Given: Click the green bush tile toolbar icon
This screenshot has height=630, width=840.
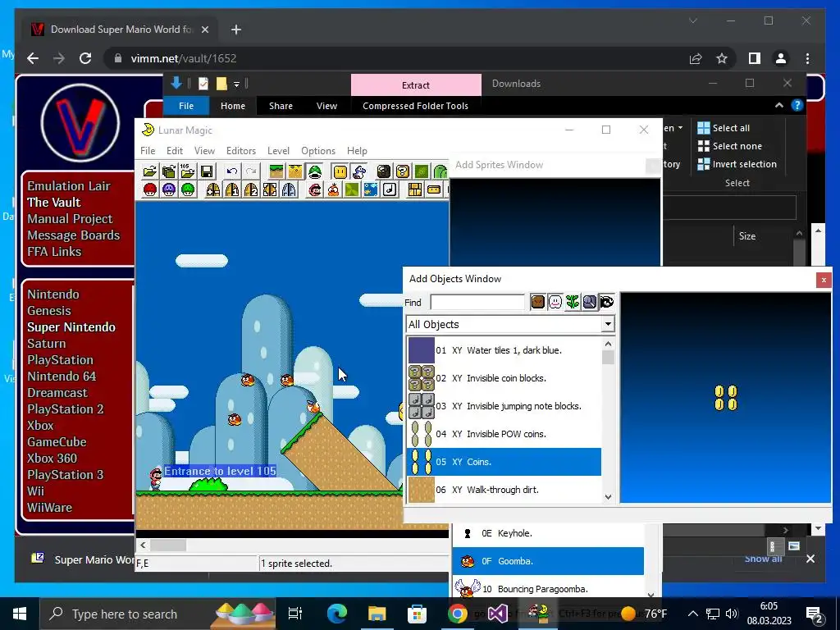Looking at the screenshot, I should (x=422, y=171).
